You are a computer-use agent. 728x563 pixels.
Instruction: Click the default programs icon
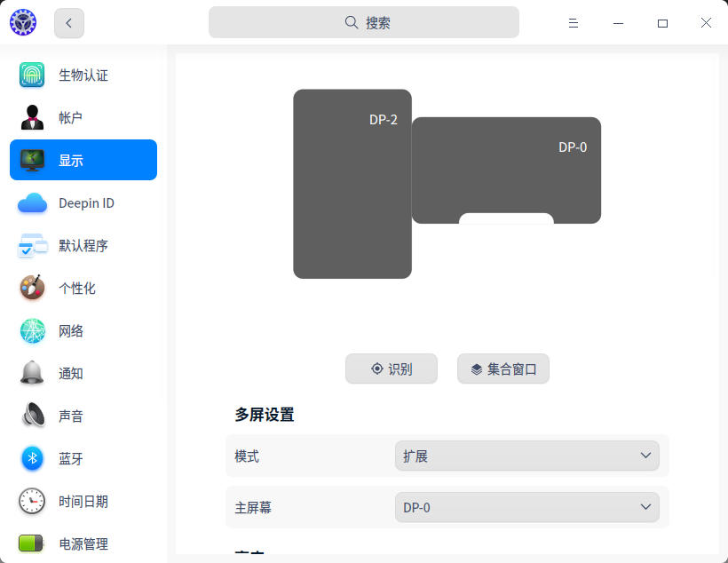pos(33,245)
